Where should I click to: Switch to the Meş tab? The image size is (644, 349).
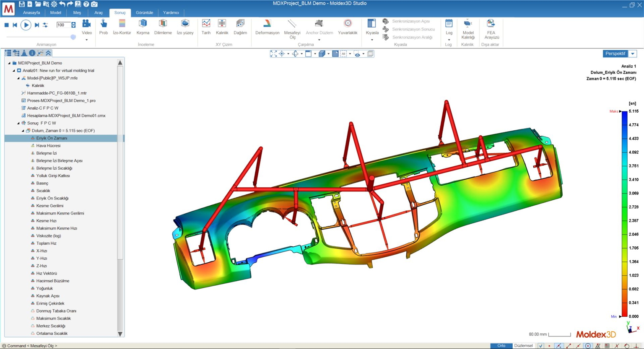[77, 13]
